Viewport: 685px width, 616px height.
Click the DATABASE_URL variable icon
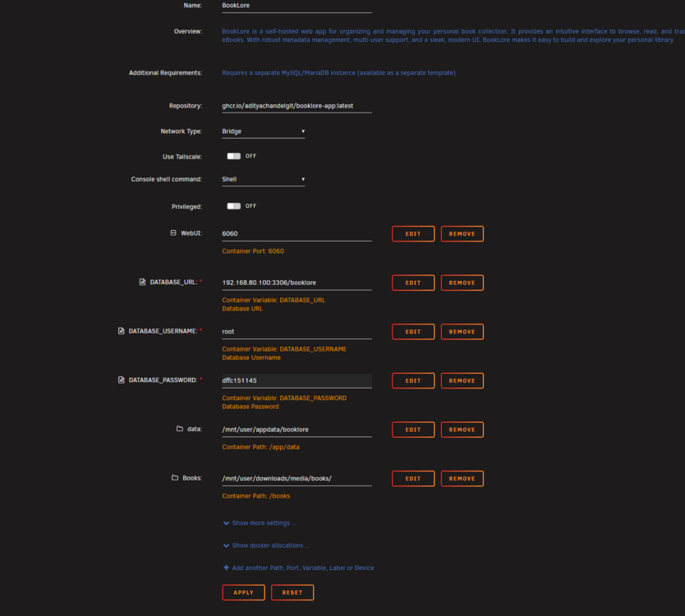pos(142,282)
